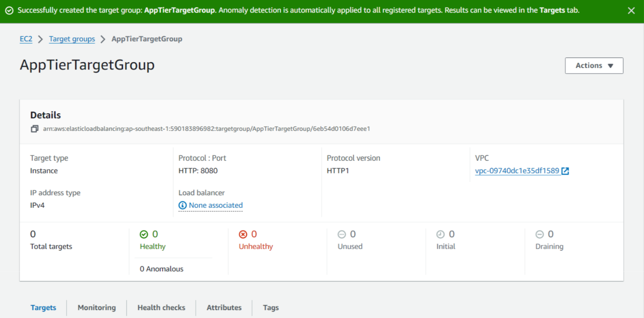The height and width of the screenshot is (318, 644).
Task: Click the None associated info icon
Action: coord(183,205)
